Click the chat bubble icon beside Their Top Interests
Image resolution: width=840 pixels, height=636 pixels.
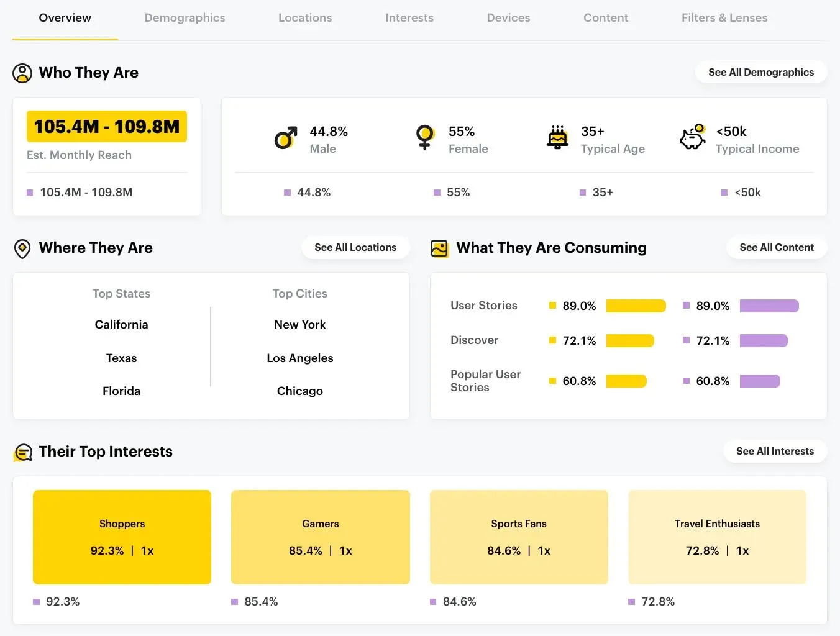(x=23, y=453)
